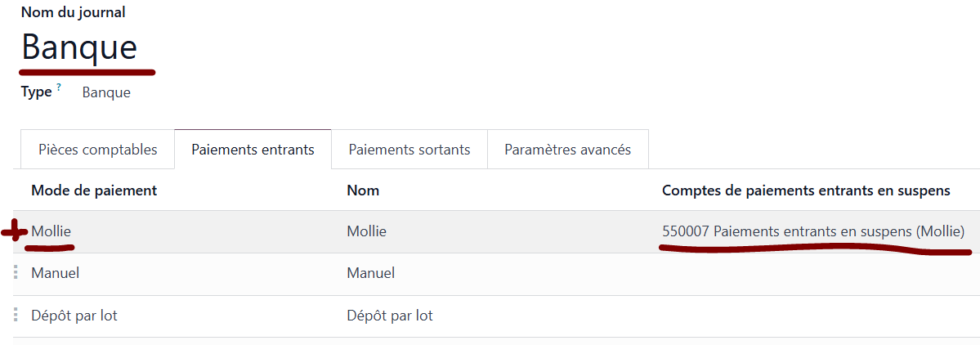Click the Mode de paiement column header
The image size is (980, 345).
[94, 190]
